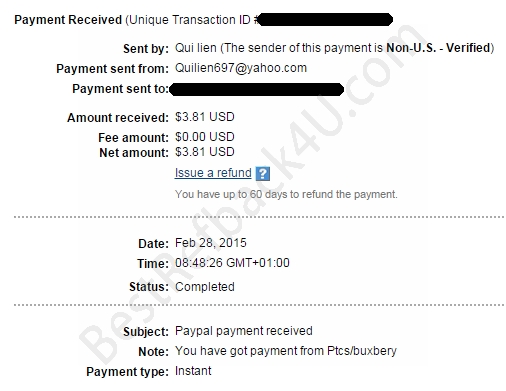Click the note mentioning Ptcs/buxbery
Screen dimensions: 506x391
tap(286, 351)
